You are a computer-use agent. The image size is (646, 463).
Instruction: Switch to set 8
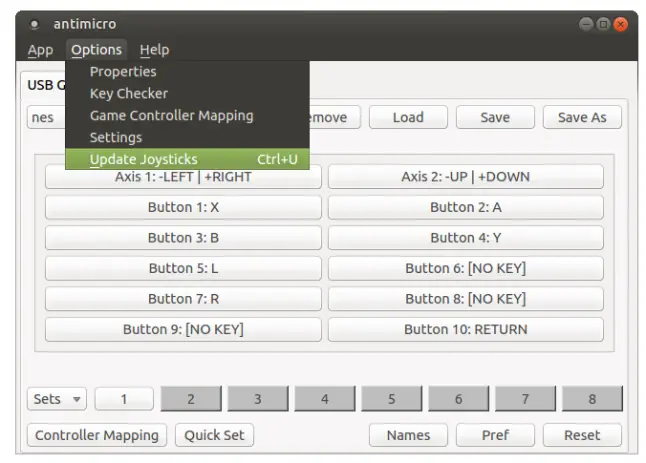tap(592, 399)
